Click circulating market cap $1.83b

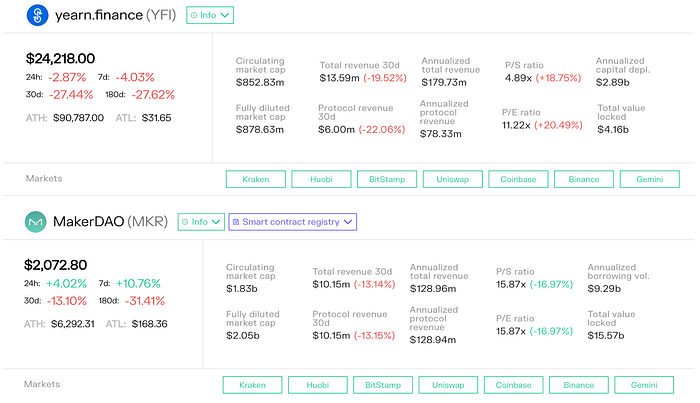tap(242, 289)
